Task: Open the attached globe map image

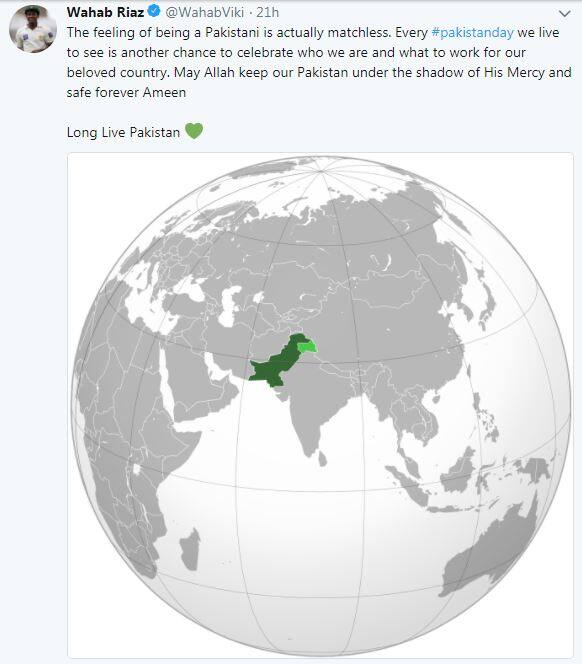Action: point(320,405)
